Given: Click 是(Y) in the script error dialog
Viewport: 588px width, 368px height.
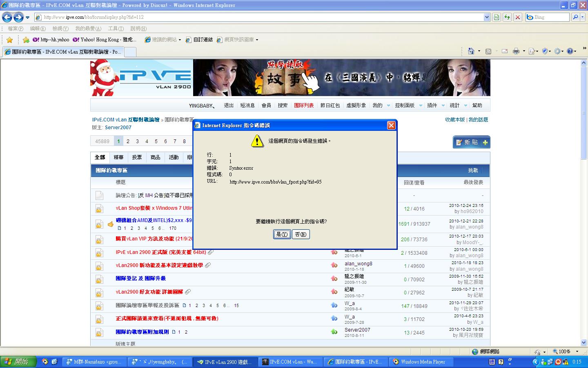Looking at the screenshot, I should 282,234.
